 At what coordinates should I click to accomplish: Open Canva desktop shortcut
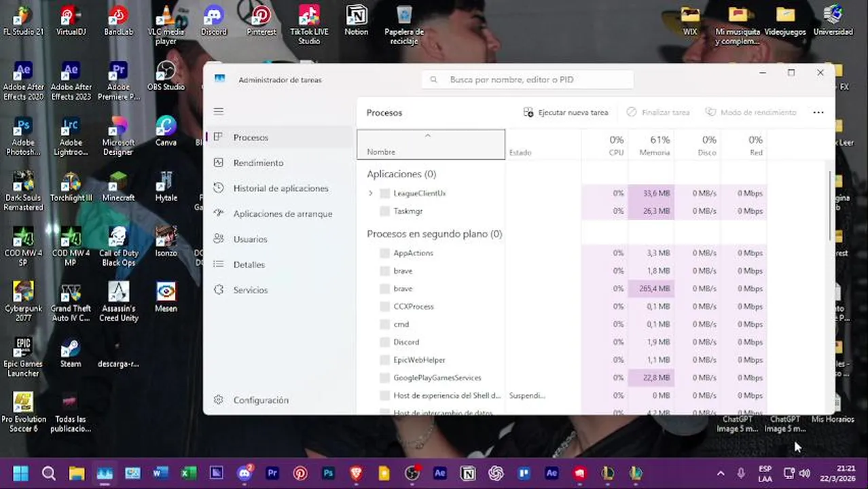[x=166, y=132]
